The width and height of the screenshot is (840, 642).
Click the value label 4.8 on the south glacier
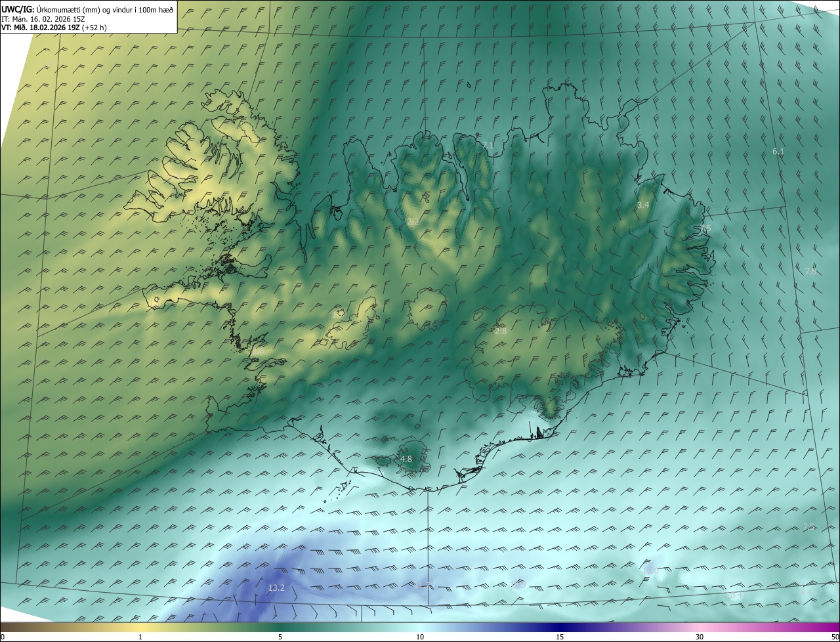pyautogui.click(x=406, y=459)
